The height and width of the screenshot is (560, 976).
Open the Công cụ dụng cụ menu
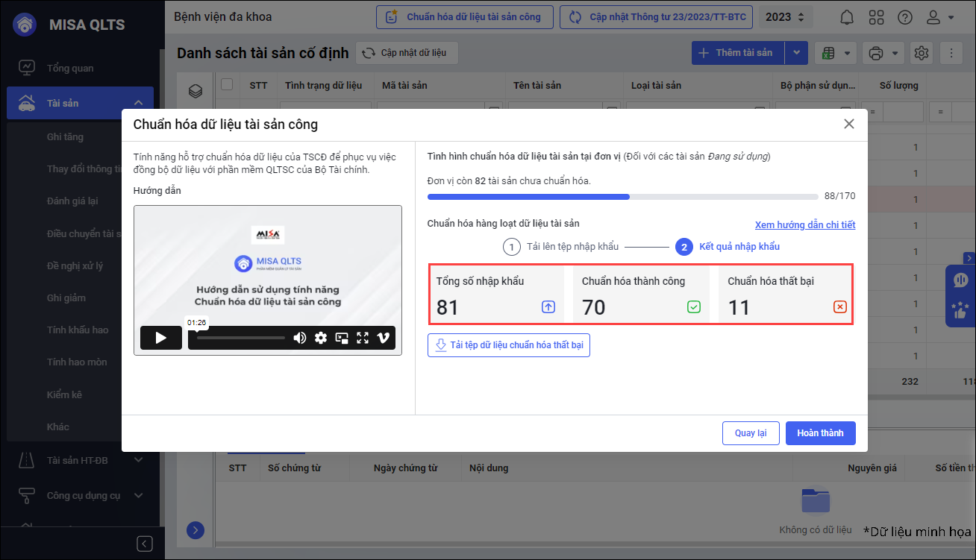[x=84, y=495]
